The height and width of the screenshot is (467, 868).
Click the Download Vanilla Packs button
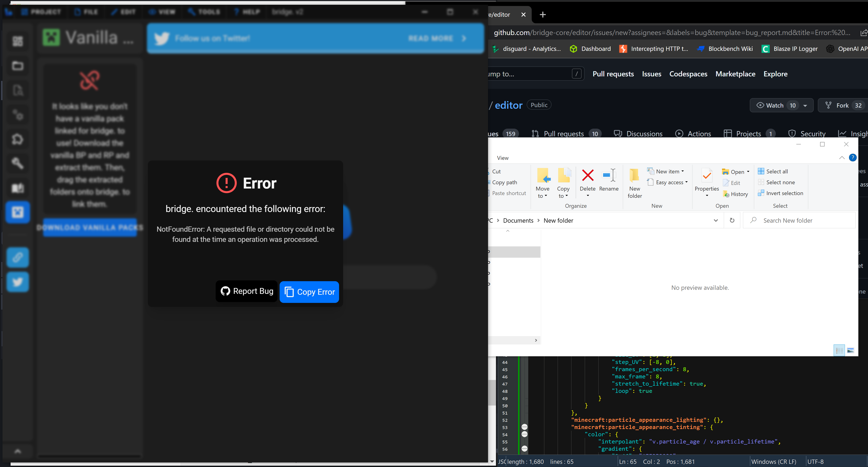tap(89, 227)
